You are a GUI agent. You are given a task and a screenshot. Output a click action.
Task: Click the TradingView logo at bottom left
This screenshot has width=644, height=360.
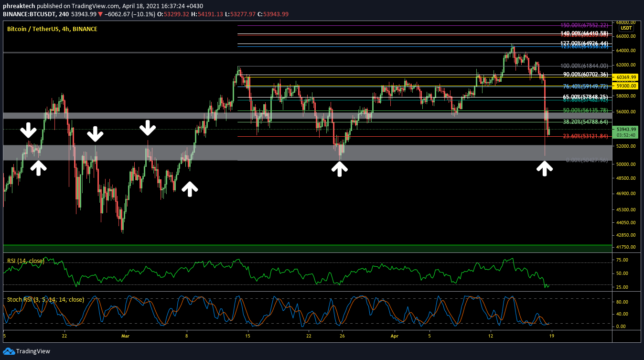click(x=26, y=351)
